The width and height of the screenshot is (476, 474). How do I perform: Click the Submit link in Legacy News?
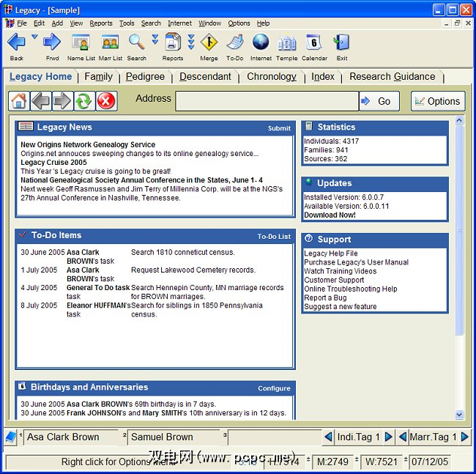pyautogui.click(x=279, y=128)
